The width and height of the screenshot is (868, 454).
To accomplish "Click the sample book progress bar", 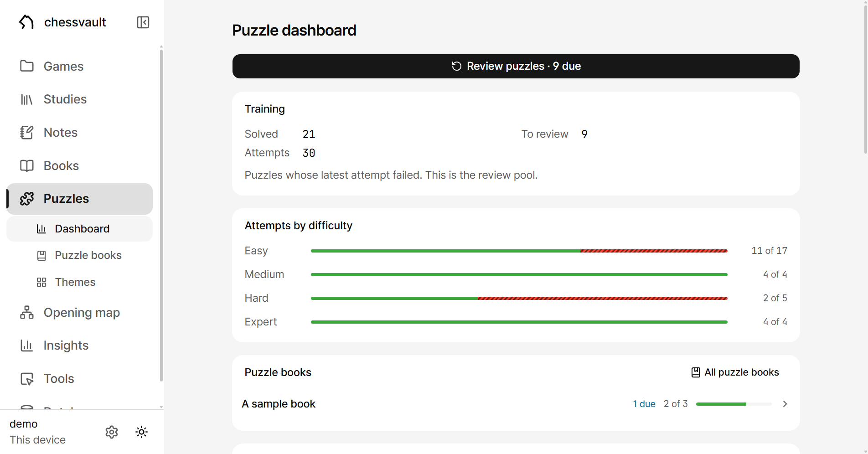I will pos(734,404).
